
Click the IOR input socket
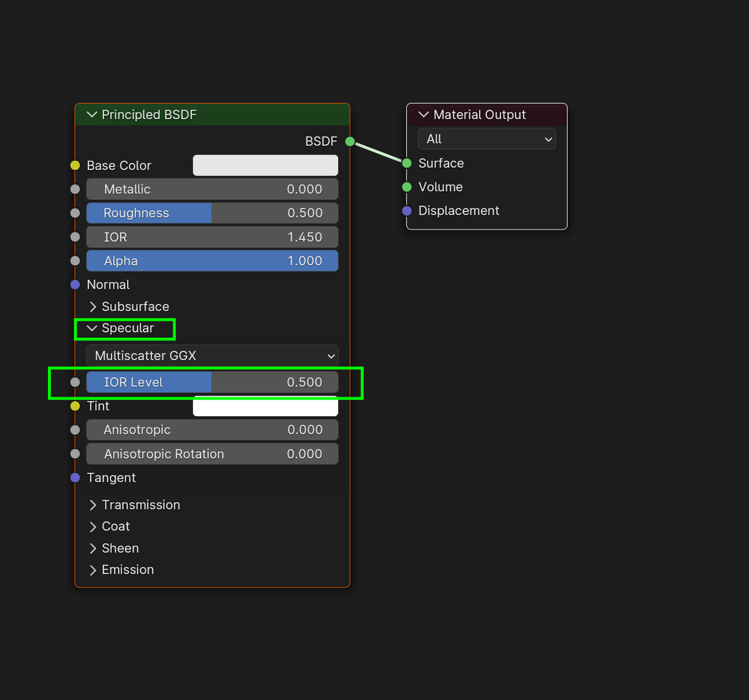tap(75, 237)
